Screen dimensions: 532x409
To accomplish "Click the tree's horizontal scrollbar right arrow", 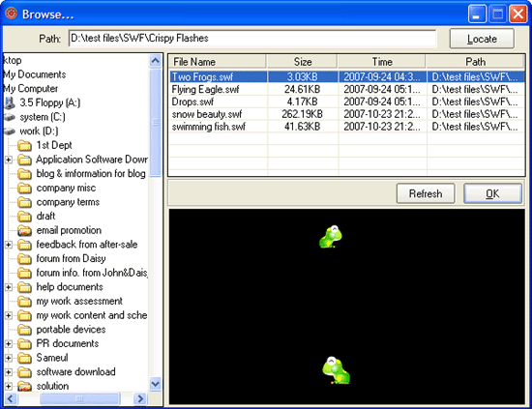I will click(140, 398).
